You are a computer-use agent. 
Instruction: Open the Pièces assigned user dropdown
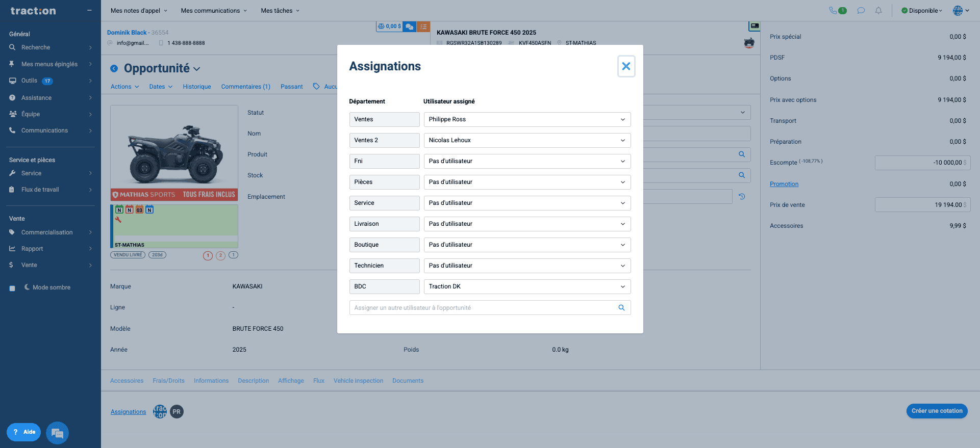527,182
